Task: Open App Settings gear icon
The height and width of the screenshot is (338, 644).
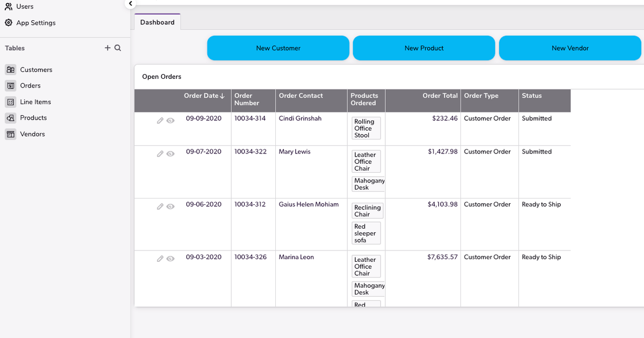Action: [x=9, y=23]
